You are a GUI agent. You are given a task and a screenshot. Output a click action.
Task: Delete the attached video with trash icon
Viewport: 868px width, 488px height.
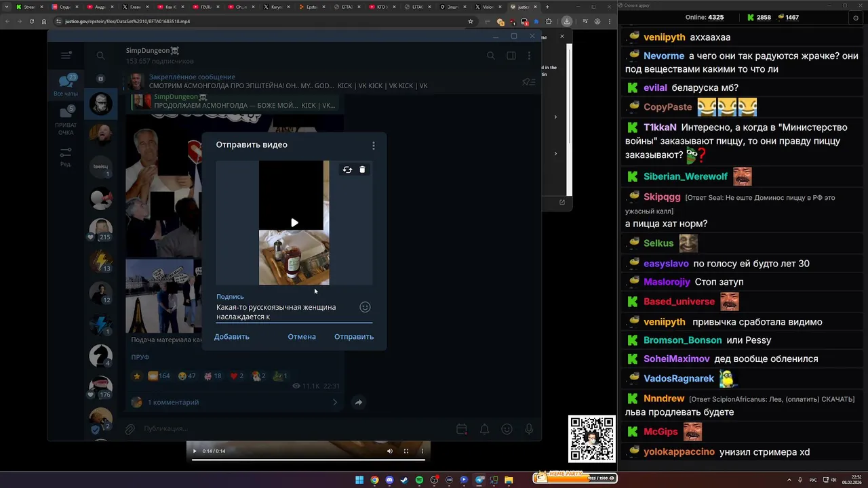362,169
